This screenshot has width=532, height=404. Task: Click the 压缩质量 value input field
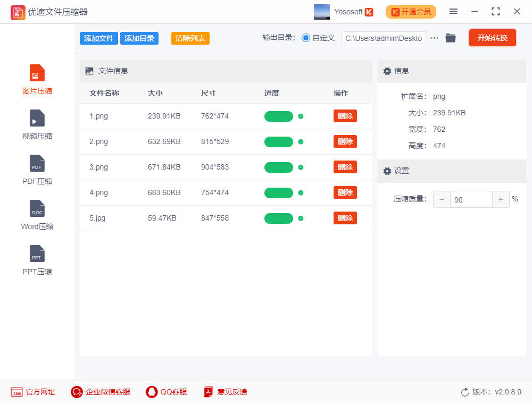point(471,199)
